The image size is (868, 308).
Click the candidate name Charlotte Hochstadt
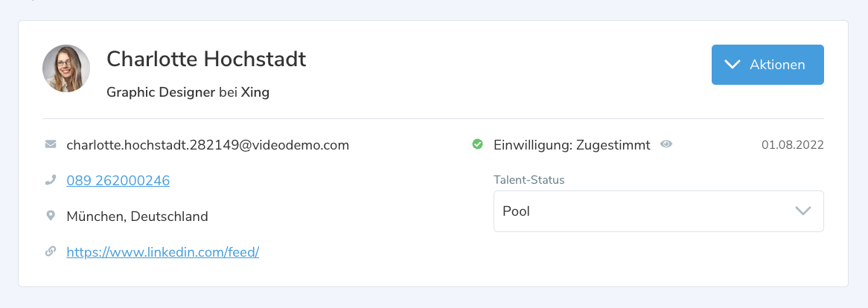(x=206, y=59)
